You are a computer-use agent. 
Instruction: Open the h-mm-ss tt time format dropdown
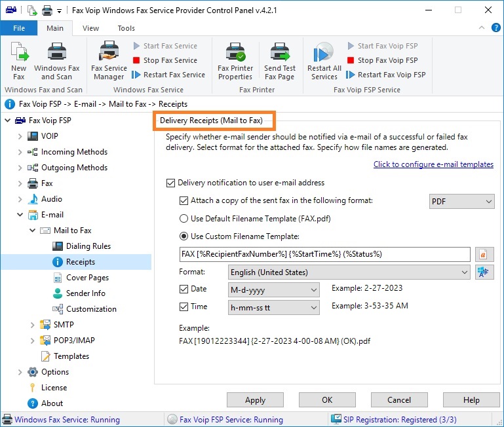point(273,308)
